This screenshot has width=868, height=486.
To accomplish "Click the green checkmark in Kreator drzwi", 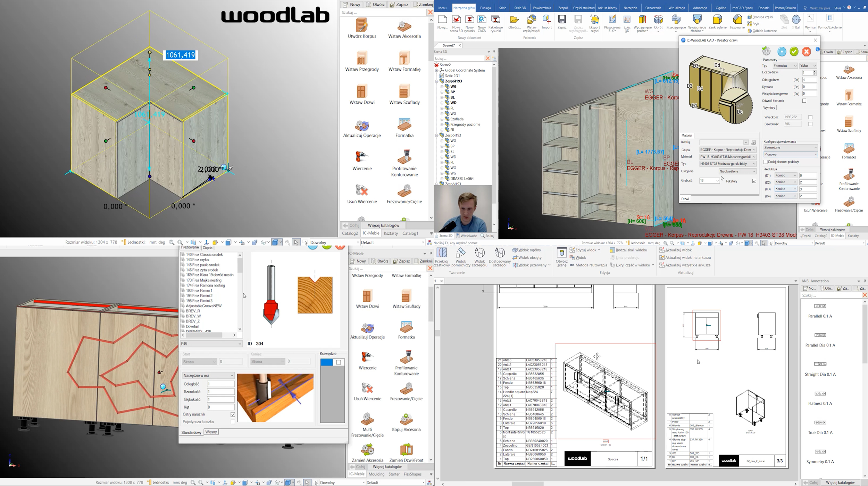I will 794,52.
